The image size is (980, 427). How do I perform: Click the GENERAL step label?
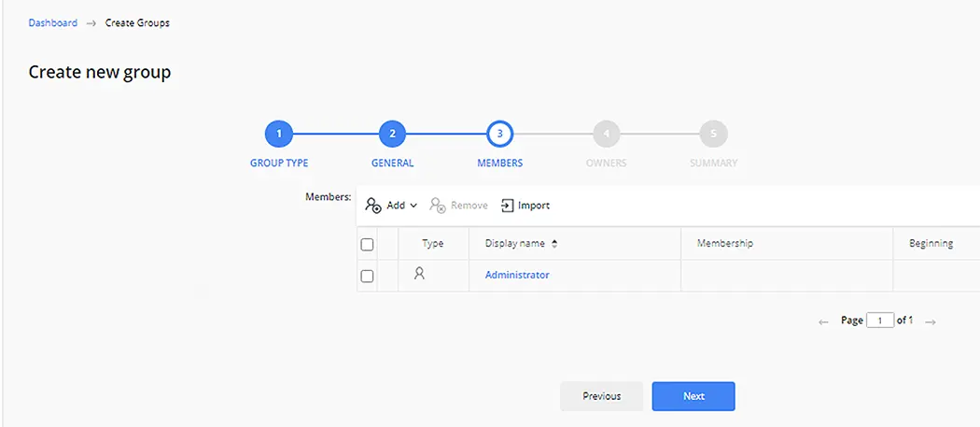tap(393, 163)
